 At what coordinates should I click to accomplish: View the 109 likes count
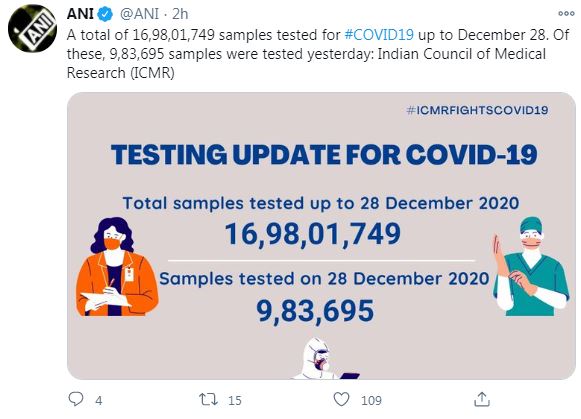[x=371, y=400]
